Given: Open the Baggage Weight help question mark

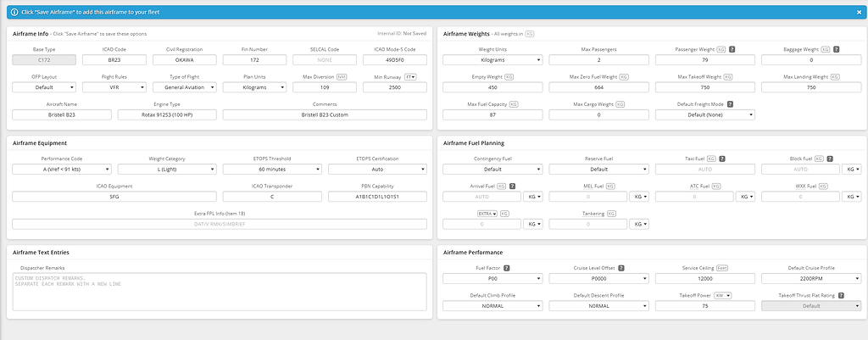Looking at the screenshot, I should pyautogui.click(x=836, y=49).
